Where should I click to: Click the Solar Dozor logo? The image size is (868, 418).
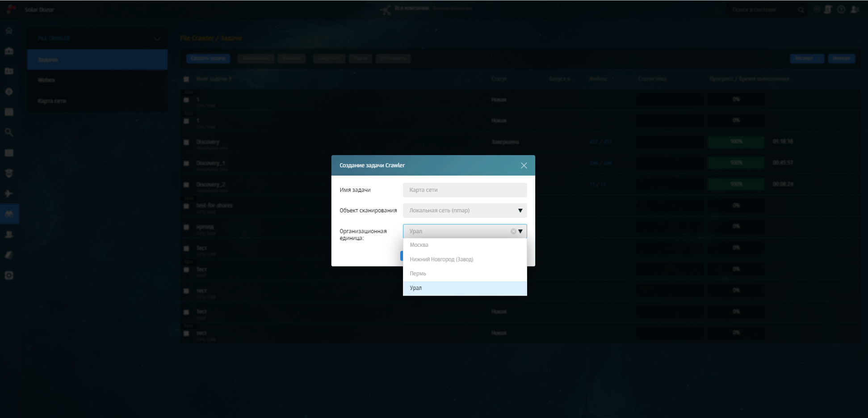(x=10, y=9)
